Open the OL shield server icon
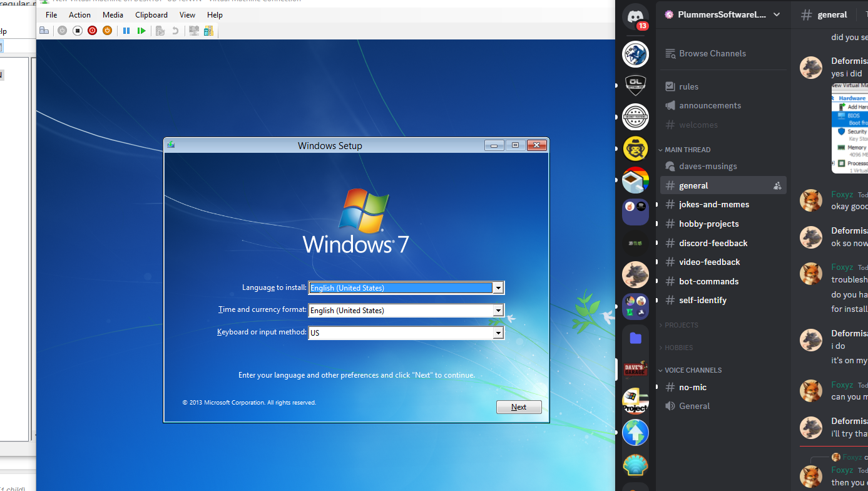Viewport: 868px width, 491px height. 635,85
